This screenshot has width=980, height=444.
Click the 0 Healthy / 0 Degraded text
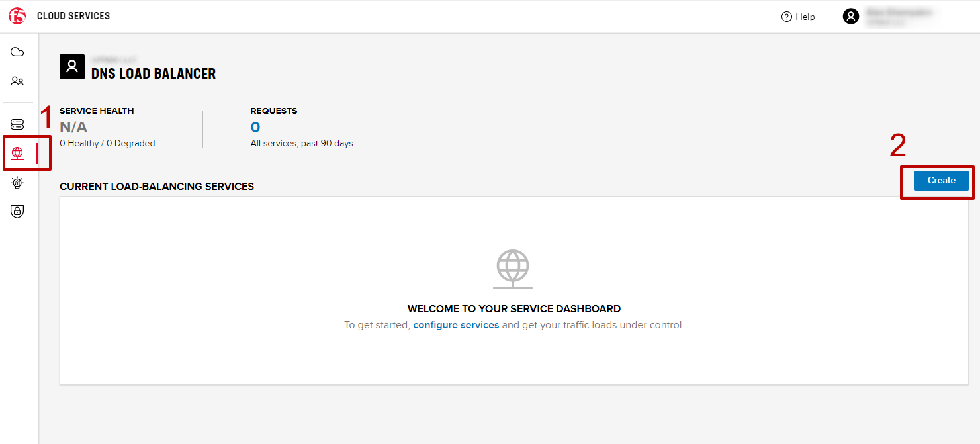(x=107, y=143)
